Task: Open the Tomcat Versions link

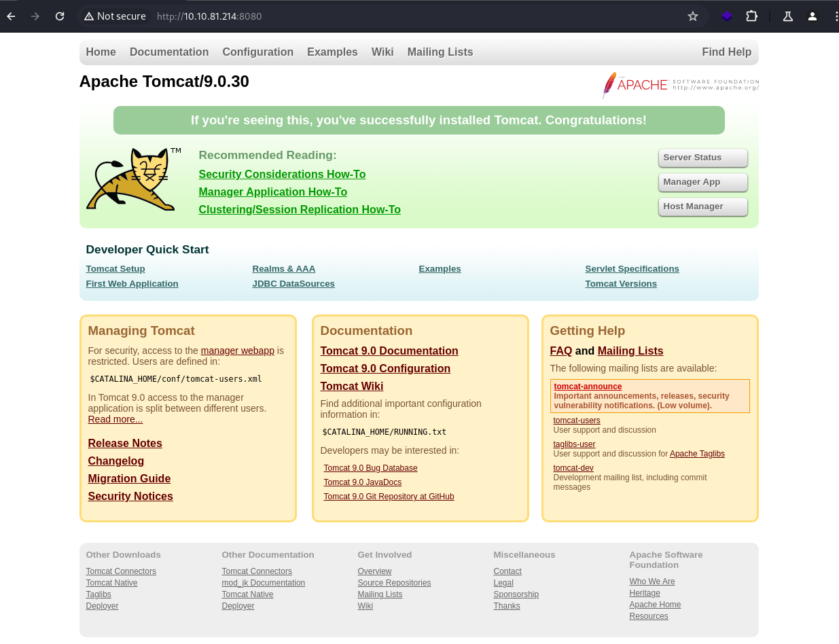Action: tap(621, 284)
